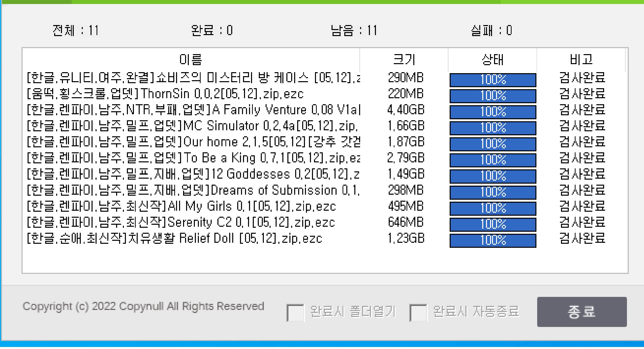This screenshot has width=644, height=349.
Task: Click progress bar of 290MB file
Action: tap(493, 80)
